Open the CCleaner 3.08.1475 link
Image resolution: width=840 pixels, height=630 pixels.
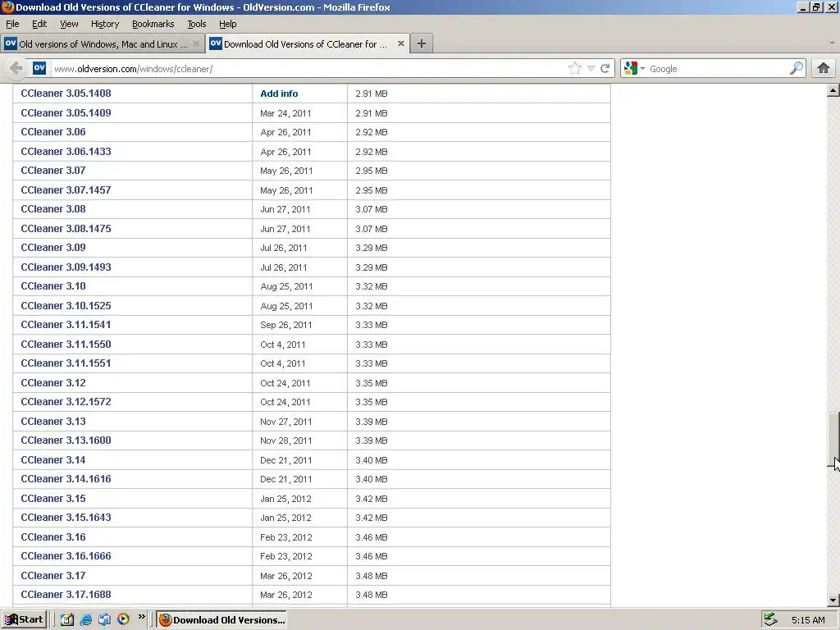click(x=66, y=229)
